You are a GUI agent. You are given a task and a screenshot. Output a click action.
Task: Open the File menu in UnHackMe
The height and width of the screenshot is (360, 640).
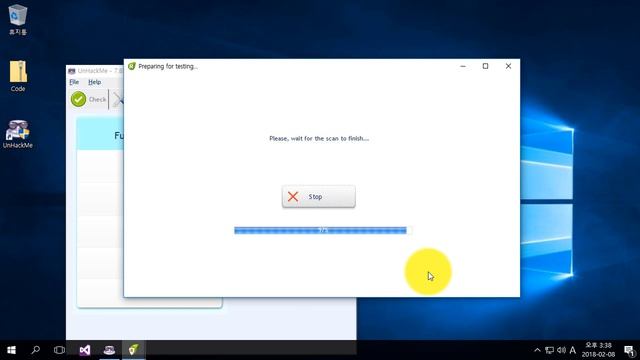coord(74,82)
